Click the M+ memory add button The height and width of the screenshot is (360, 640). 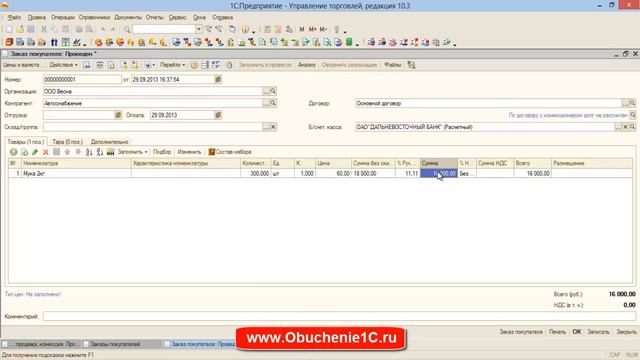(x=312, y=29)
